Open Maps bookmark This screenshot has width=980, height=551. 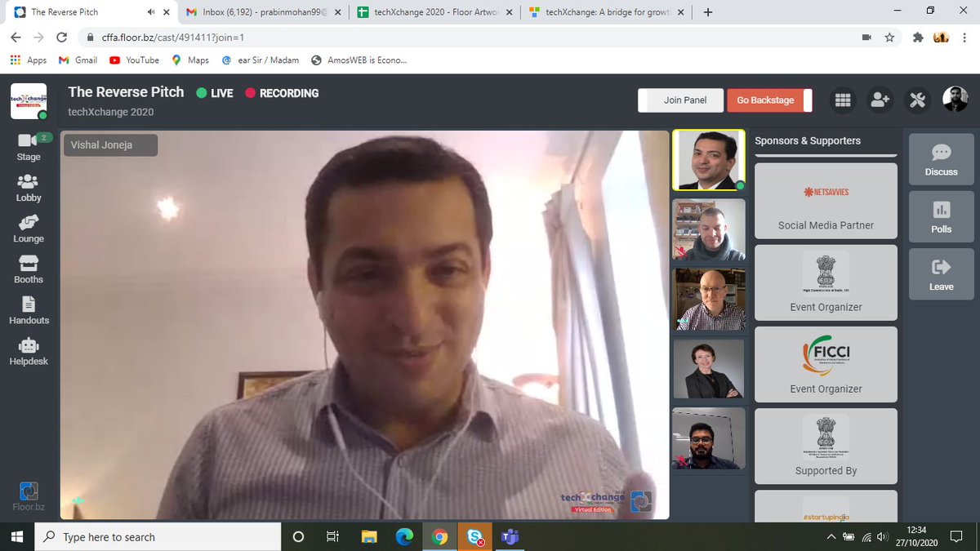pyautogui.click(x=189, y=60)
